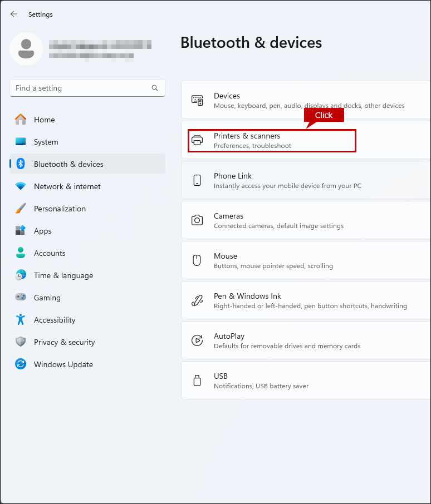
Task: Click the Privacy shield icon
Action: (x=21, y=342)
